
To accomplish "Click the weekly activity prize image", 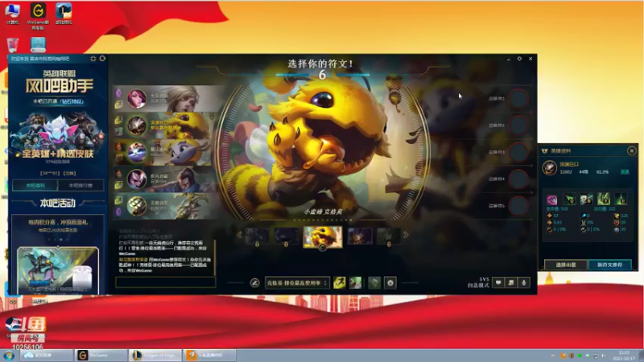I will click(x=58, y=269).
